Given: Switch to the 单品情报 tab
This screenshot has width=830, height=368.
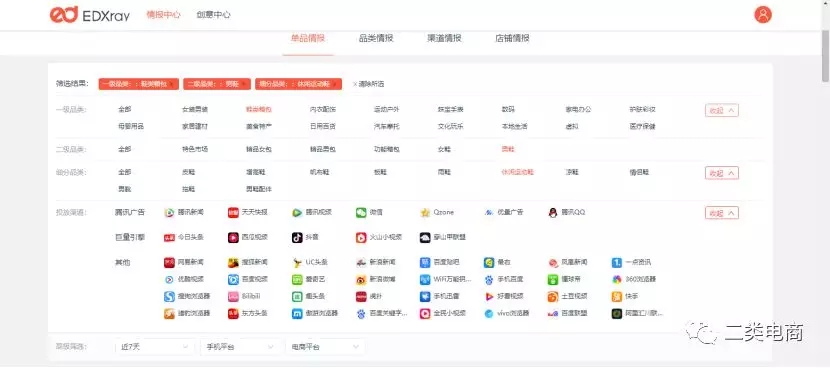Looking at the screenshot, I should pyautogui.click(x=308, y=38).
